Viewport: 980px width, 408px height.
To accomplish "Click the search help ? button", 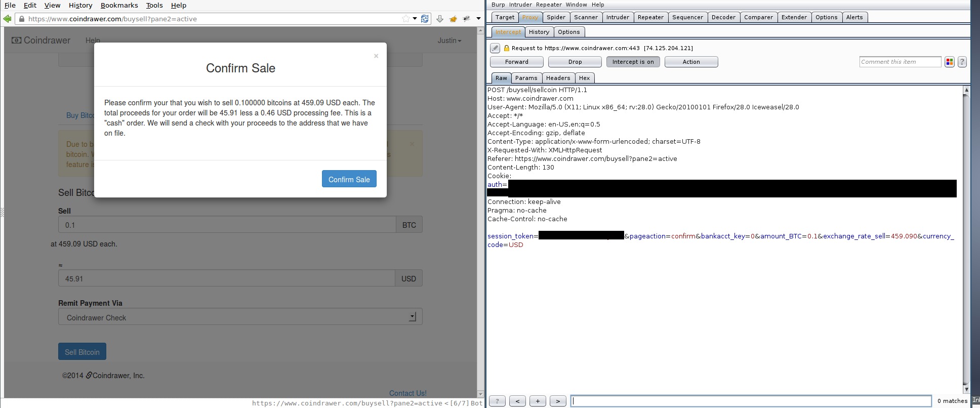I will [497, 401].
